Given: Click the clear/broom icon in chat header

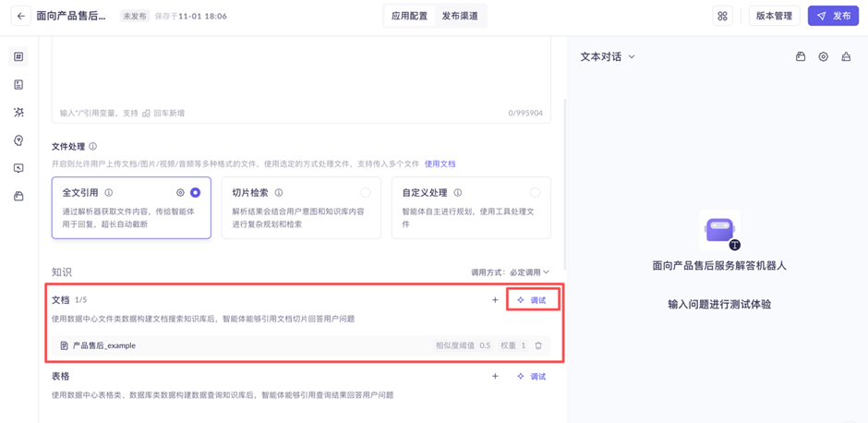Looking at the screenshot, I should pyautogui.click(x=846, y=56).
